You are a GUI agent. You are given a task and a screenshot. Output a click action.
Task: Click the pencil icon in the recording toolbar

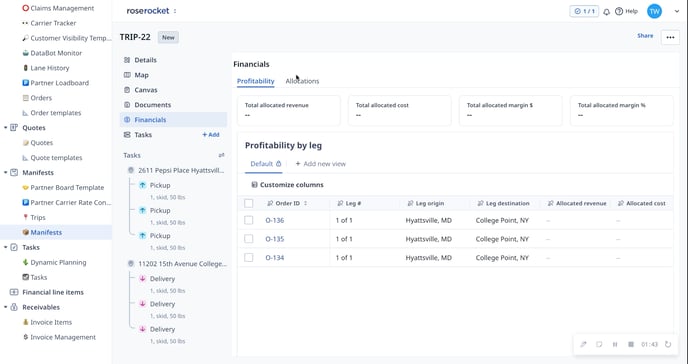click(583, 344)
